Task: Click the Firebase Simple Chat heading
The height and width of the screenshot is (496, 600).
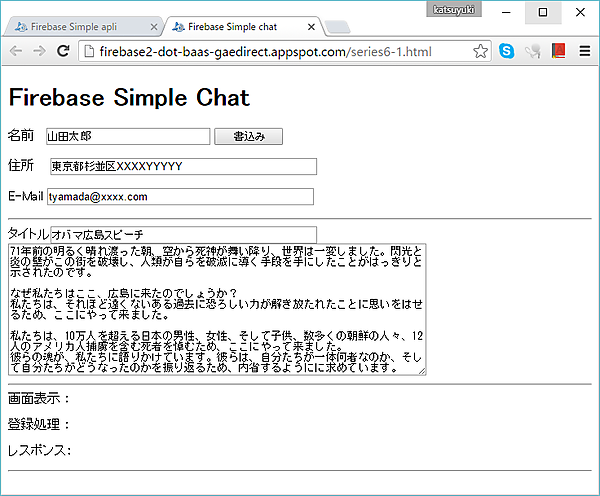Action: pos(129,98)
